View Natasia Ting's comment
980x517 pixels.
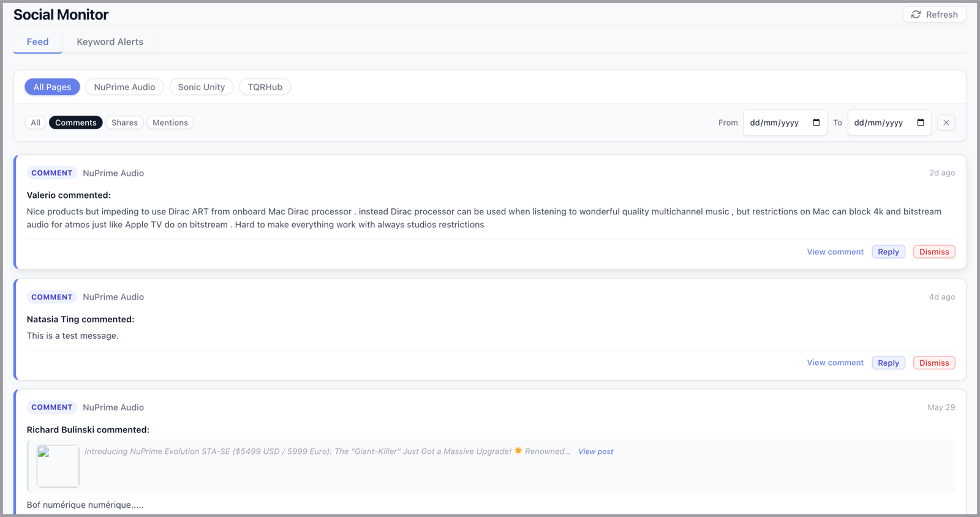(835, 363)
